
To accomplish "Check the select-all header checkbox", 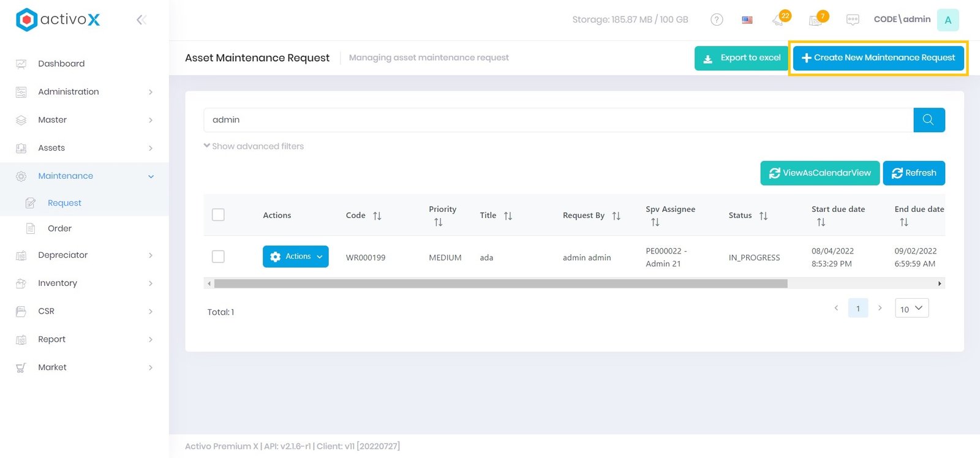I will (218, 215).
